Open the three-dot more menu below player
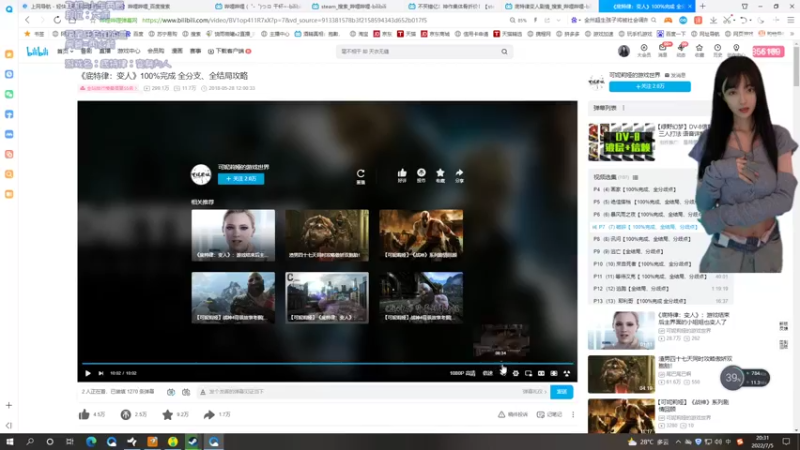 point(573,415)
